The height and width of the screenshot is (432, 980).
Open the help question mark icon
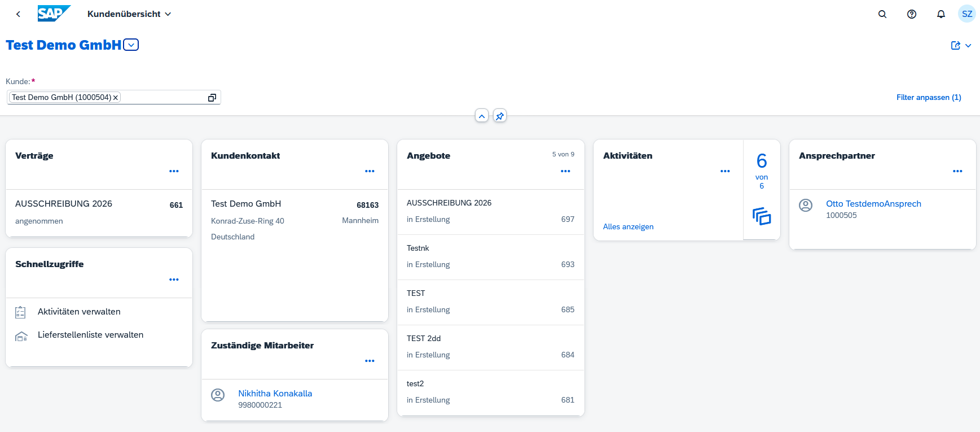coord(912,14)
